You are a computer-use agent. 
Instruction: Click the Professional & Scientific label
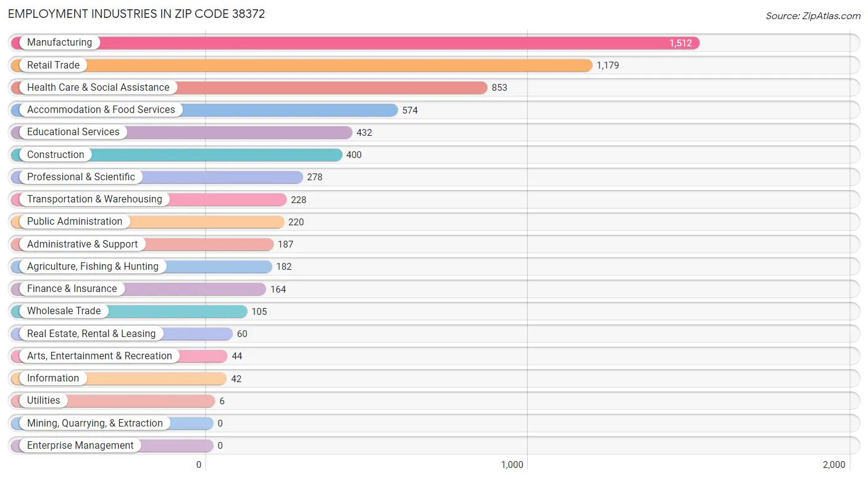pos(81,177)
